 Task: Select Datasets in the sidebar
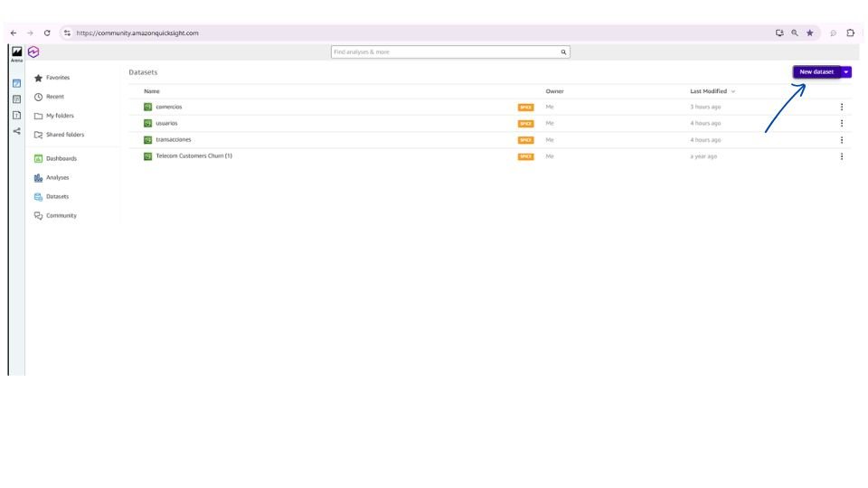tap(52, 196)
